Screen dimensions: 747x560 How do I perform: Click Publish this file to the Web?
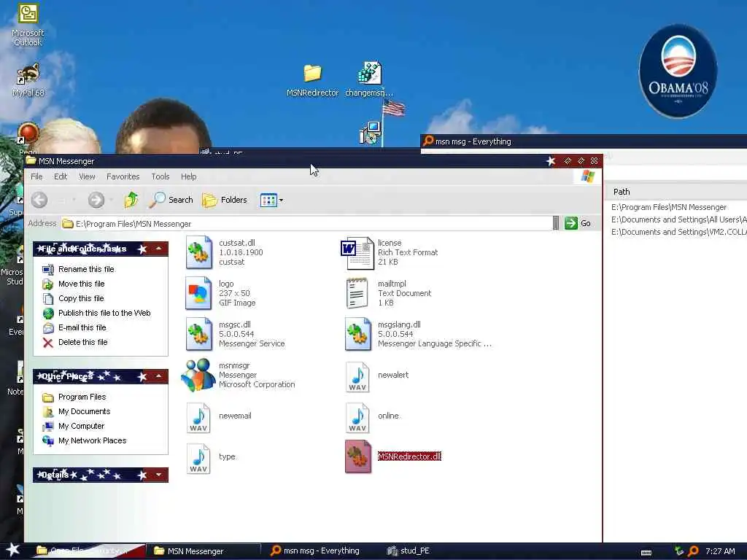pyautogui.click(x=104, y=313)
